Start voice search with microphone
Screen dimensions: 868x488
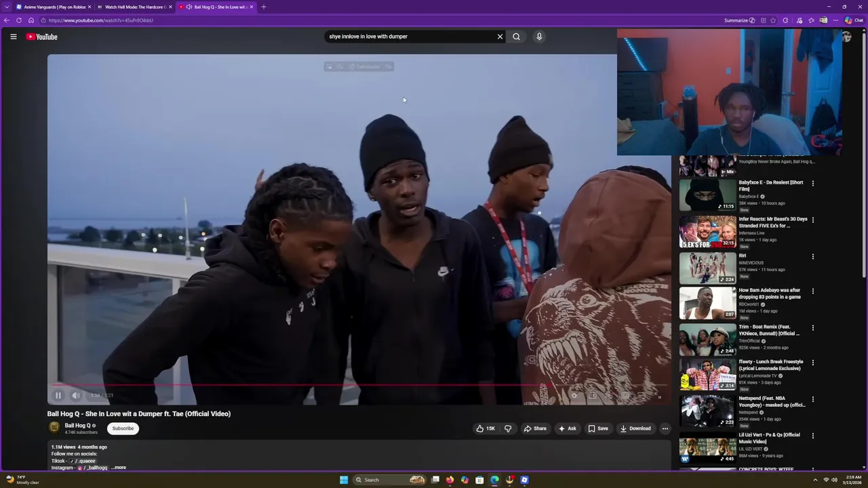539,37
